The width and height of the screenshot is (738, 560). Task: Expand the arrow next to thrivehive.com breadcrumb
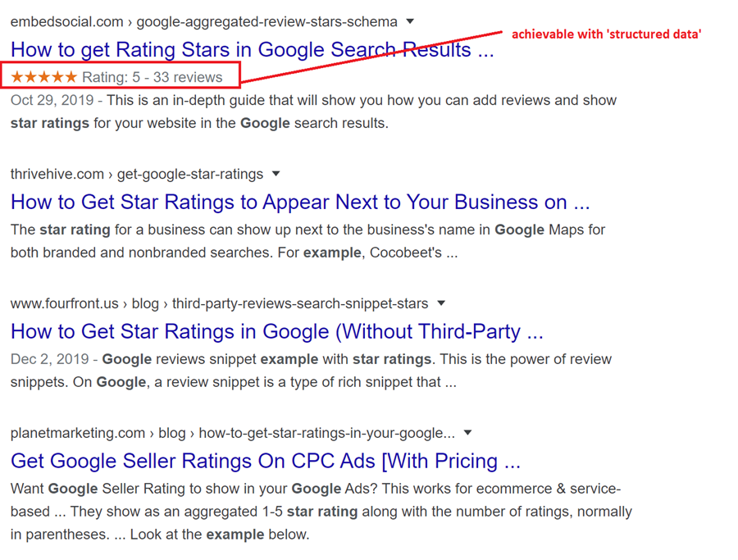[276, 174]
